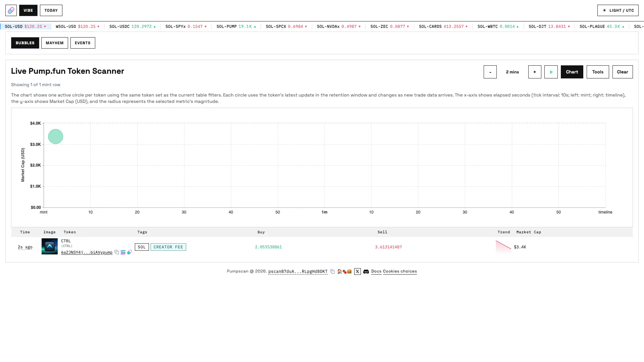Switch to the VIBE tab
Viewport: 644px width, 362px height.
(x=28, y=10)
